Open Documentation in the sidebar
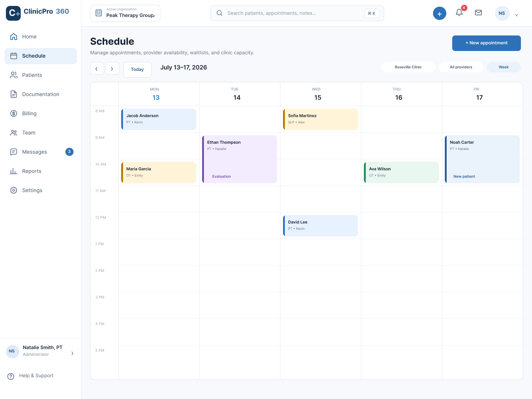 41,94
